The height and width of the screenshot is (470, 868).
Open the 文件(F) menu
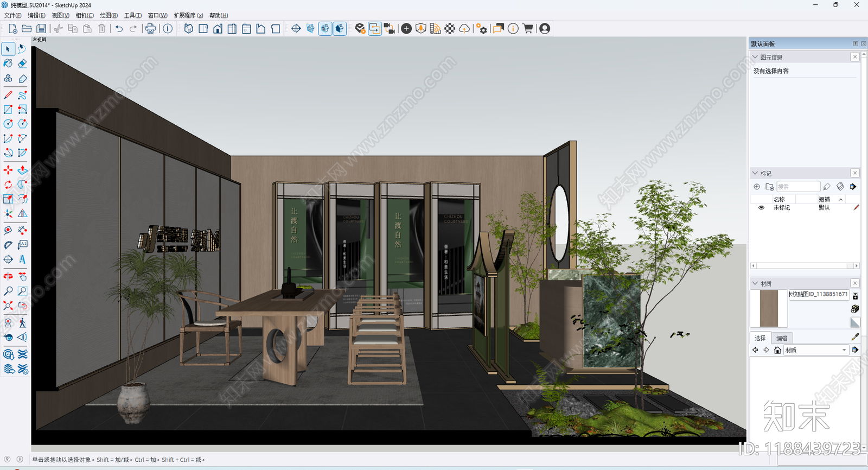(x=13, y=16)
